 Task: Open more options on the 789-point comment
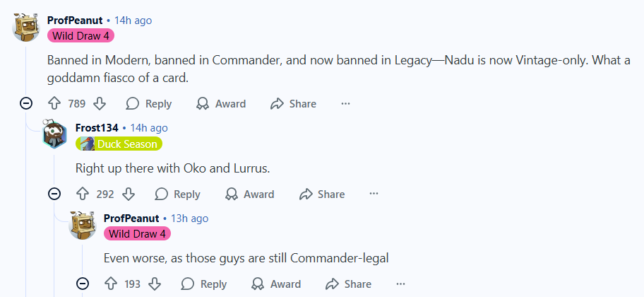345,104
